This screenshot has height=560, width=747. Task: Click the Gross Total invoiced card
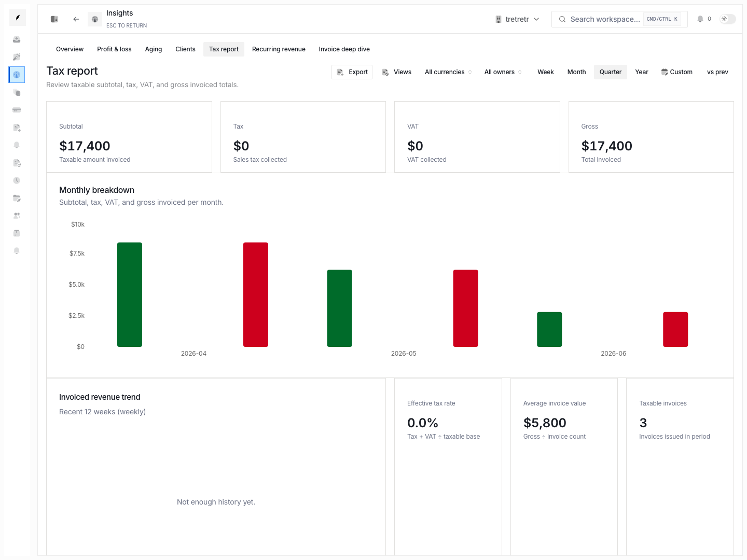tap(651, 137)
